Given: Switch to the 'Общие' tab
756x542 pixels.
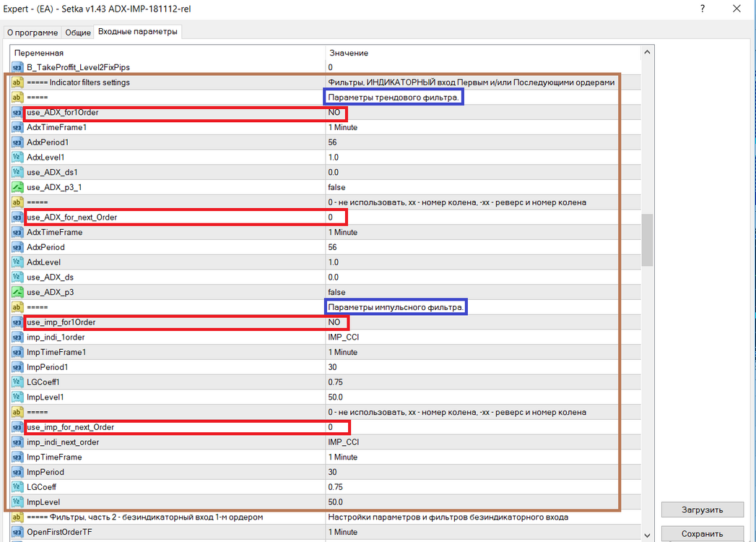Looking at the screenshot, I should point(78,33).
